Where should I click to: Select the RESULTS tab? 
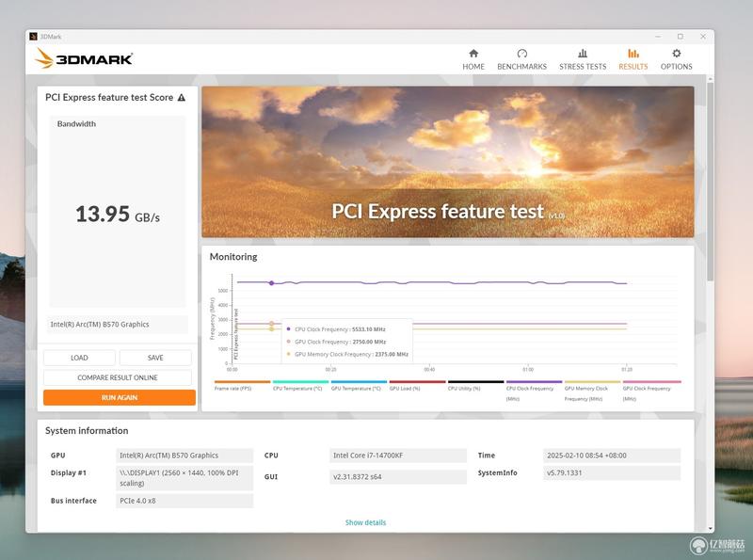tap(633, 59)
